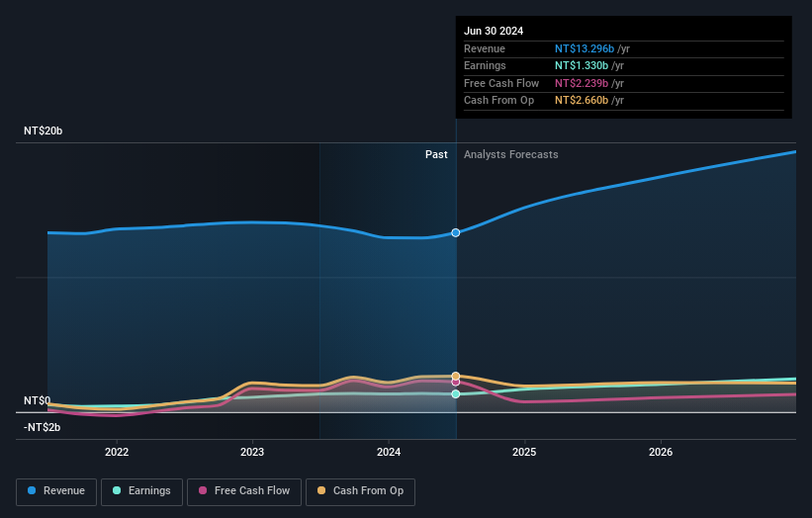Image resolution: width=812 pixels, height=518 pixels.
Task: Click the Free Cash Flow label in tooltip
Action: pyautogui.click(x=501, y=83)
